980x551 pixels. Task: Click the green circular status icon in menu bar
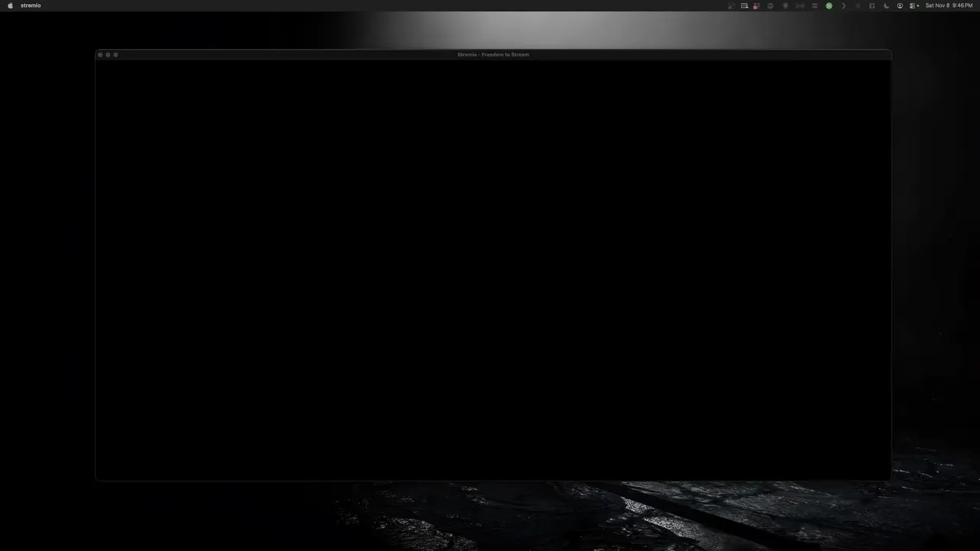click(x=829, y=5)
